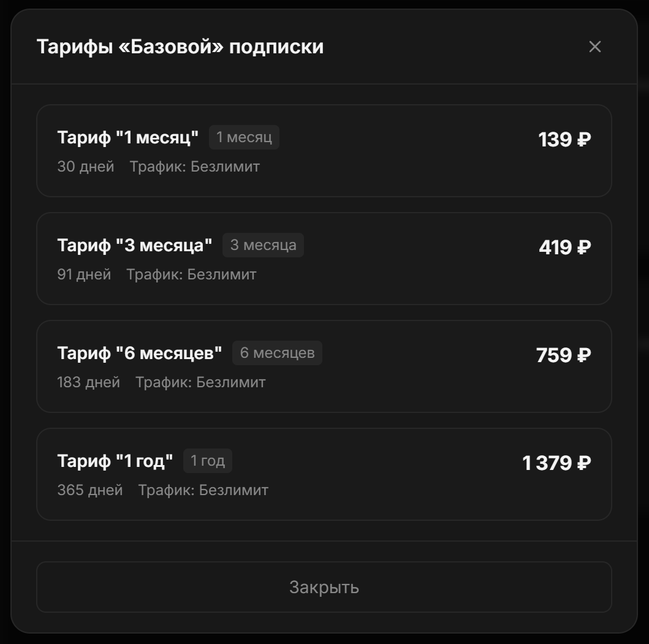Click the 139 ₽ price
The height and width of the screenshot is (644, 649).
pos(564,140)
